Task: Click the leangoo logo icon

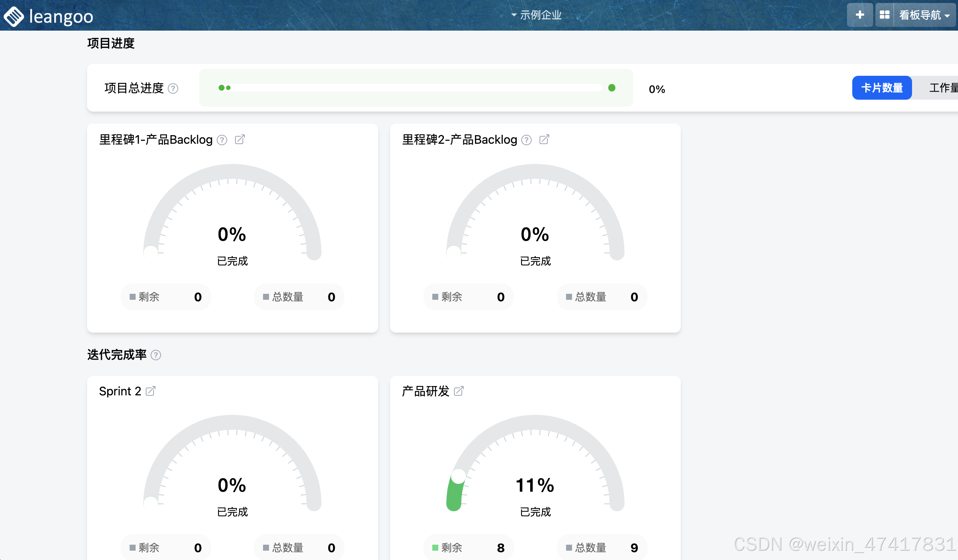Action: point(14,16)
